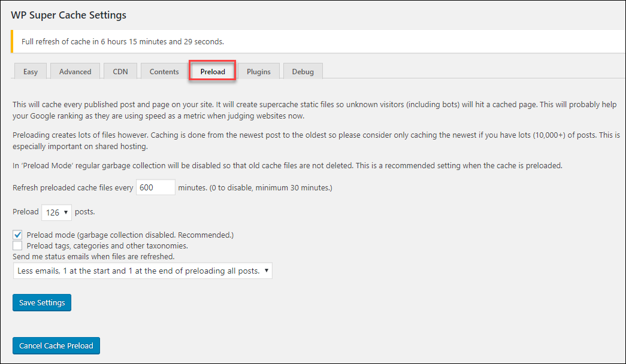Click the full cache refresh countdown notice

click(x=318, y=41)
